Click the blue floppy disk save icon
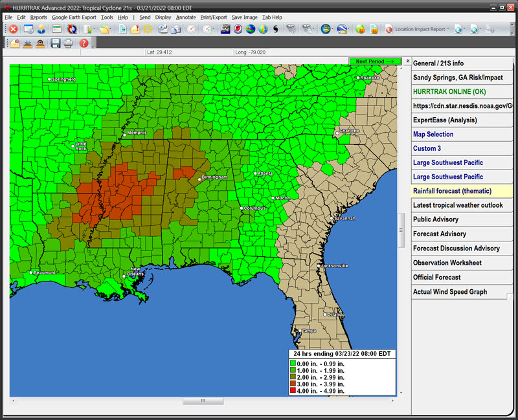The height and width of the screenshot is (420, 518). [55, 43]
